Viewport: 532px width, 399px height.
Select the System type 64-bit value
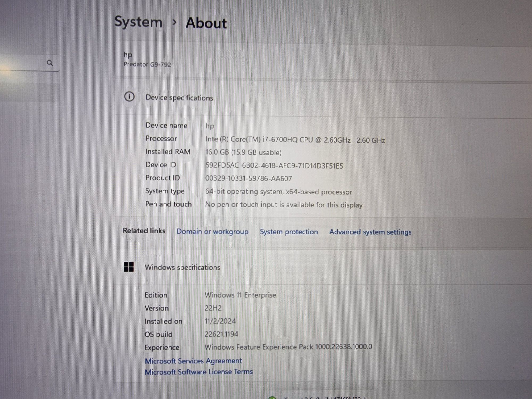[x=279, y=192]
